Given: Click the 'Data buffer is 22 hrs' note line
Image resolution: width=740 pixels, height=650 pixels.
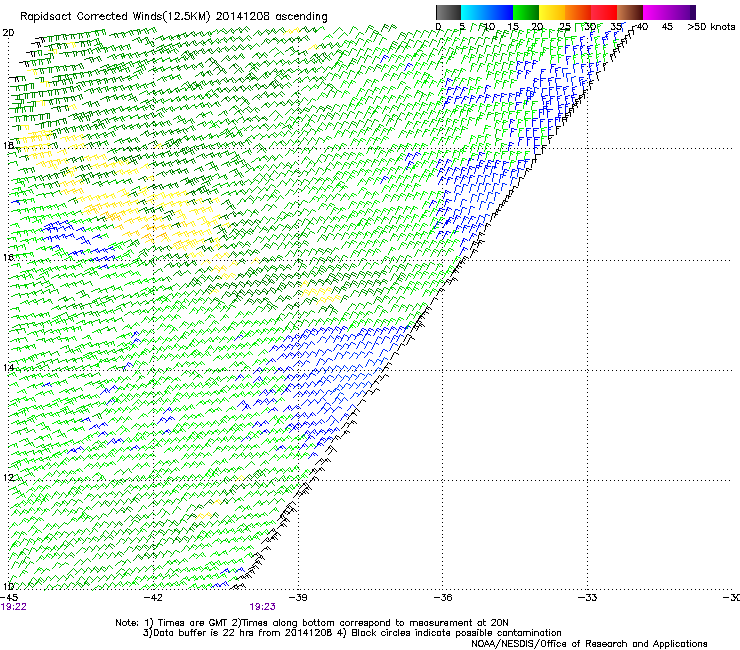Looking at the screenshot, I should 352,633.
